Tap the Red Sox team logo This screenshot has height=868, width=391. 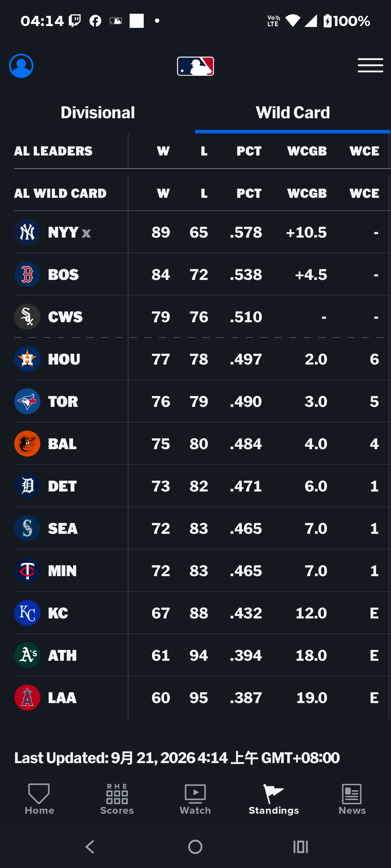pyautogui.click(x=27, y=275)
